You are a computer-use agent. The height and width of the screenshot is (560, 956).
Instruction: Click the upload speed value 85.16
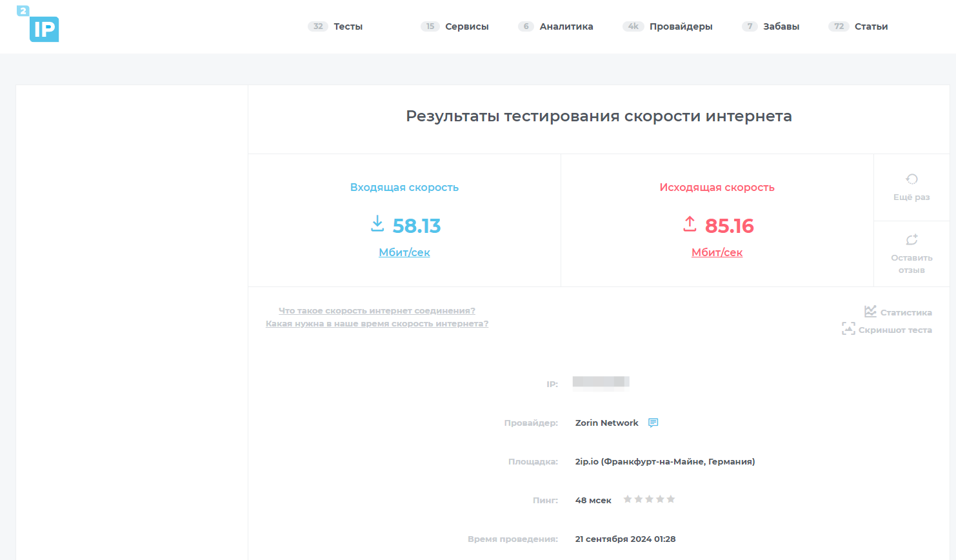coord(730,226)
